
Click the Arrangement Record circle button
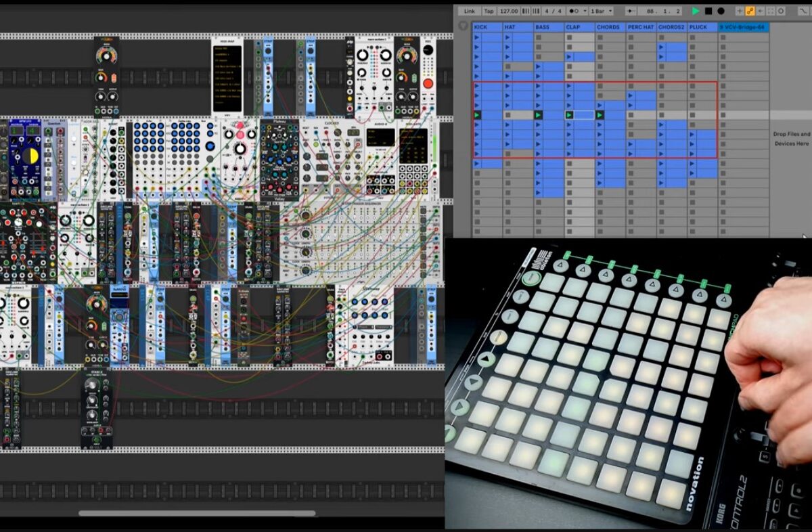click(x=721, y=11)
